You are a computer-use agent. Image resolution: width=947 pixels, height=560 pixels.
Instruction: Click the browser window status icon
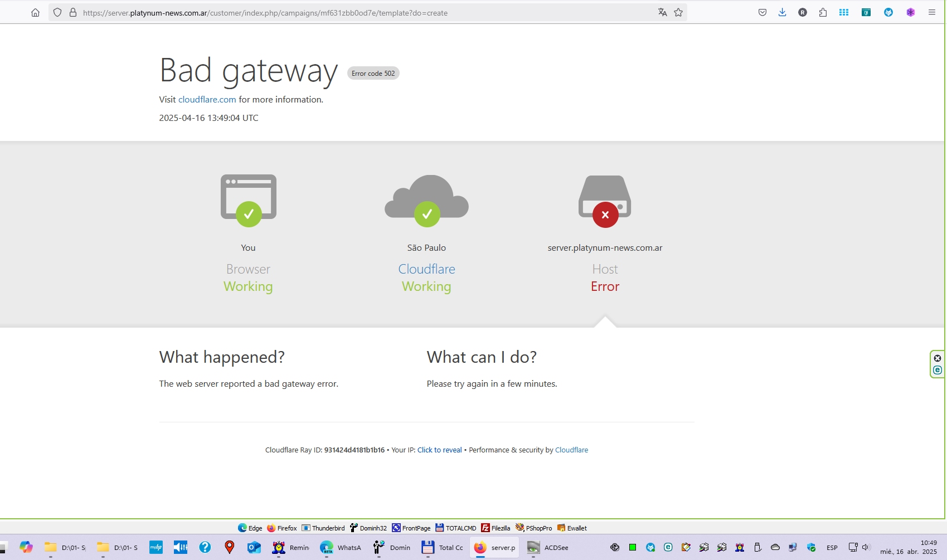pos(249,201)
